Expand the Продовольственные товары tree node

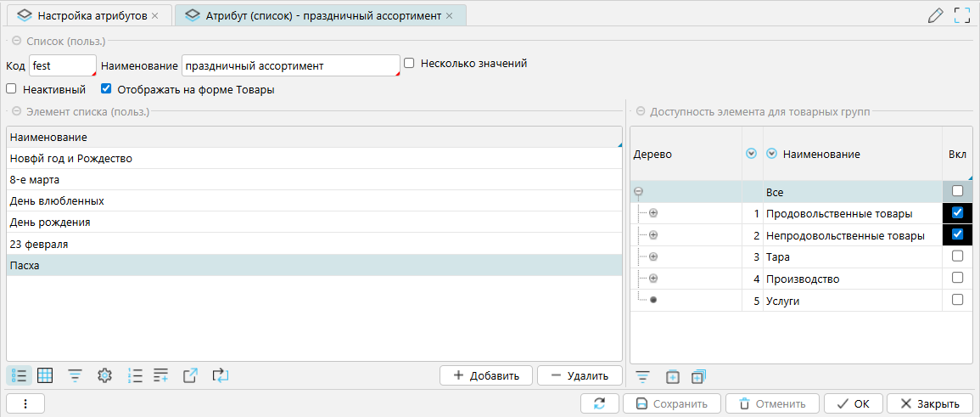(653, 213)
